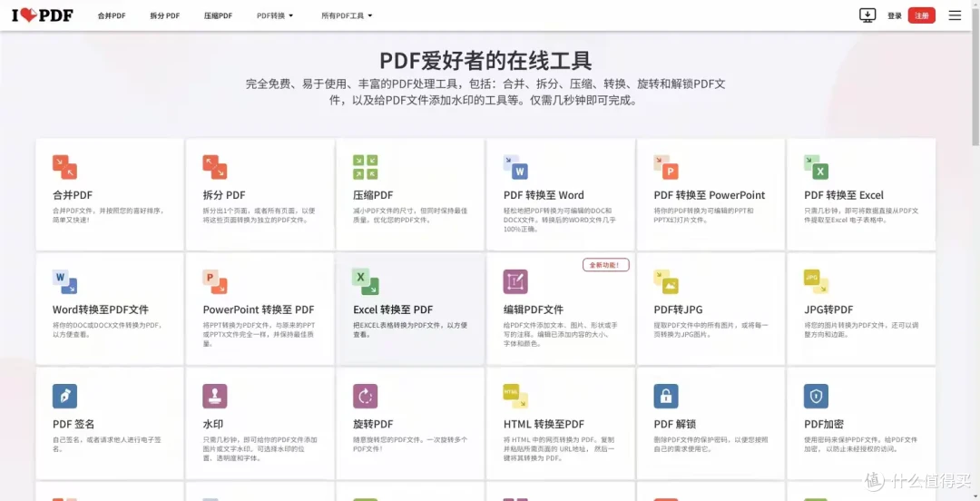Click the 编辑PDF文件 description text
The image size is (980, 501).
coord(561,335)
